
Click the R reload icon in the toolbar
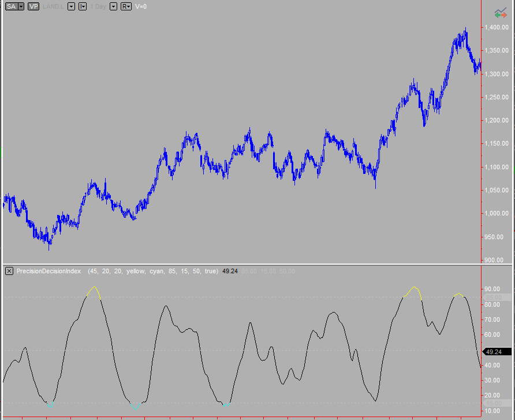point(124,6)
